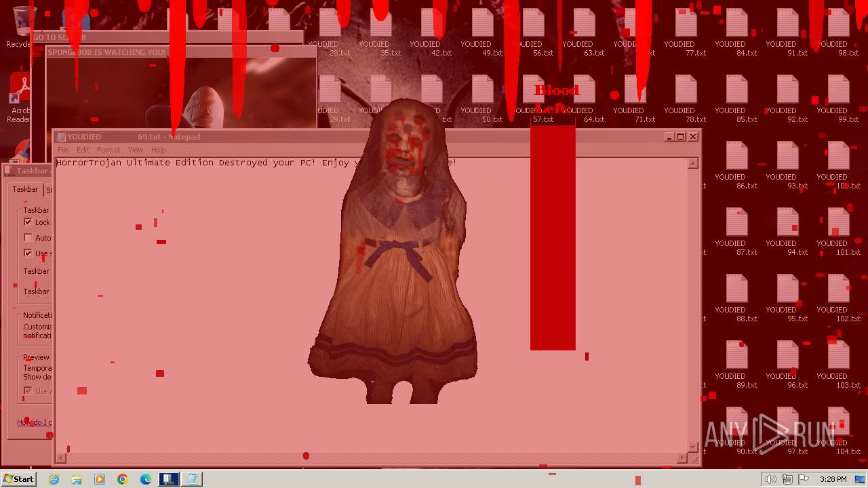Open Notepad's Edit menu

[x=83, y=150]
